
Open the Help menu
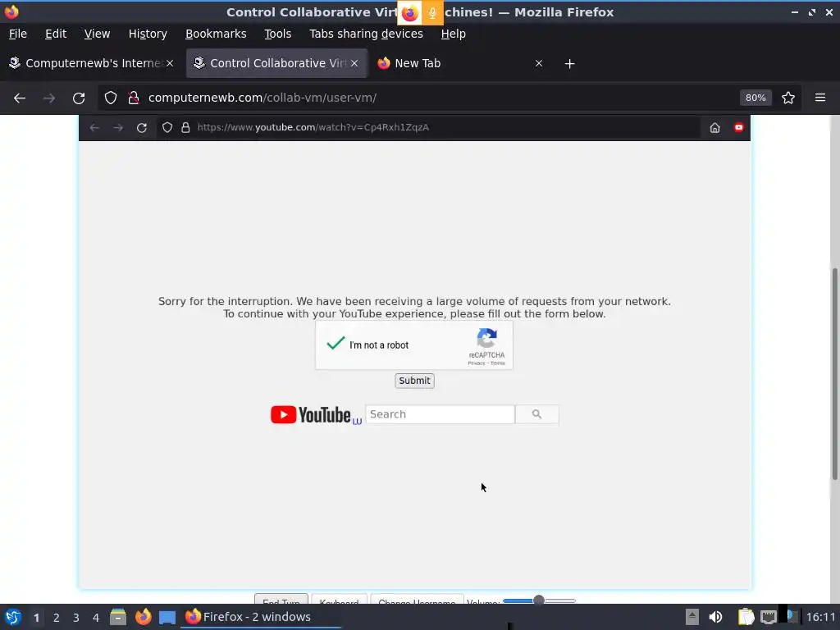(x=453, y=34)
